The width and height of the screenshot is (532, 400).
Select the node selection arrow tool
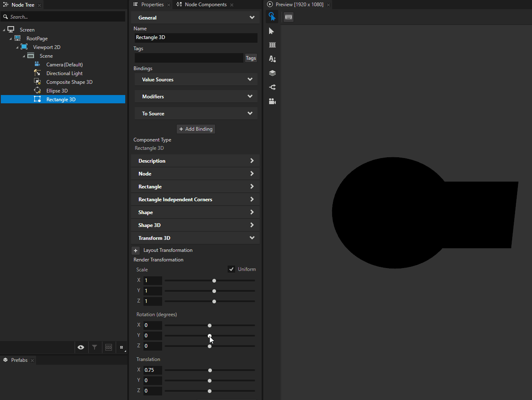[272, 31]
